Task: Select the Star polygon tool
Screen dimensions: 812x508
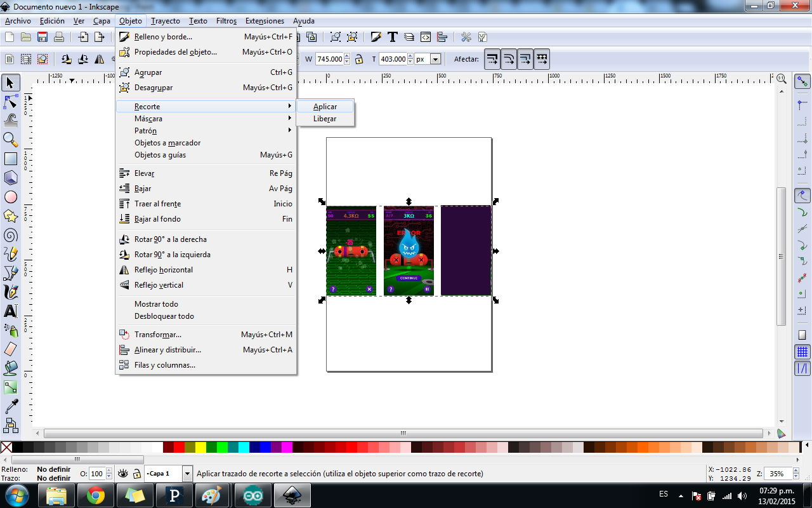Action: tap(11, 216)
